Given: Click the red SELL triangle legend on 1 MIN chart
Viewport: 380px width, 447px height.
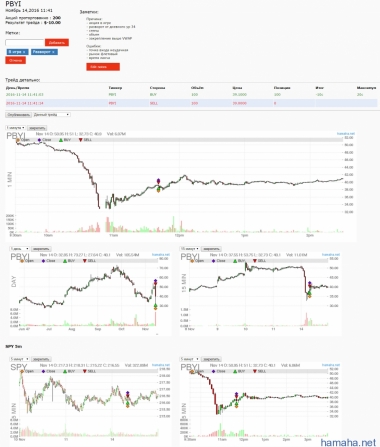Looking at the screenshot, I should pyautogui.click(x=80, y=140).
